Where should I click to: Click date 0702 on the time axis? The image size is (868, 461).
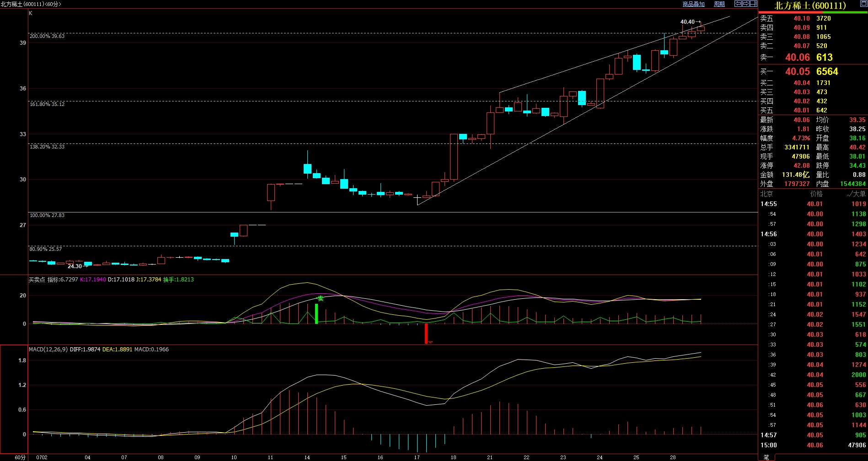tap(42, 457)
